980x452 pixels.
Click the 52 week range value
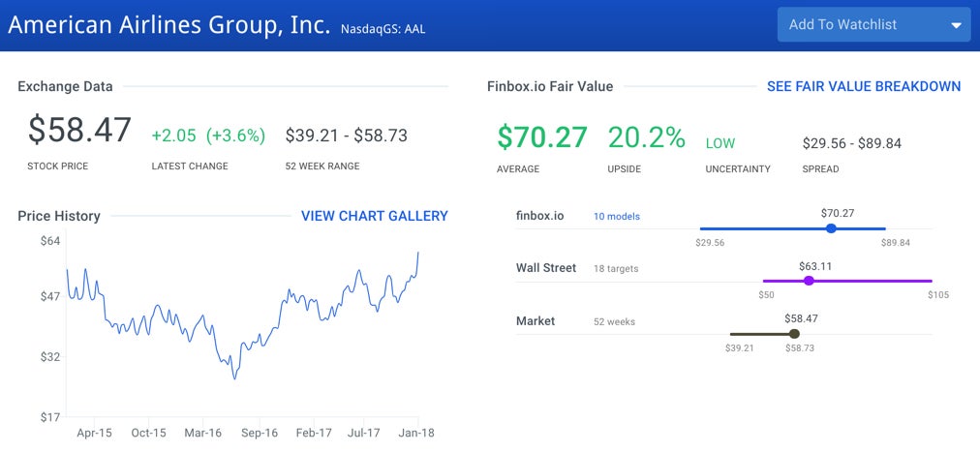point(347,136)
